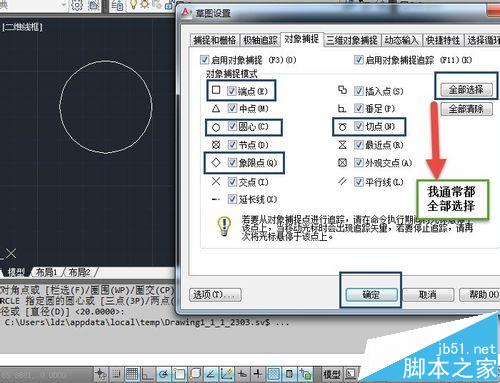Screen dimensions: 500x383
Task: Open workspace settings gear icon
Action: point(77,5)
